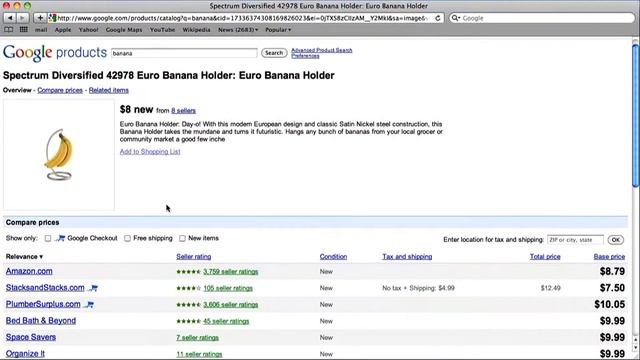Viewport: 640px width, 360px height.
Task: Go forward with the browser forward arrow
Action: click(22, 18)
